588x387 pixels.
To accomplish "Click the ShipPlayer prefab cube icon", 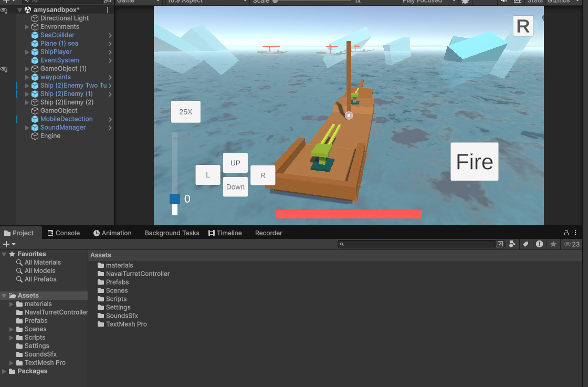I will (x=35, y=52).
